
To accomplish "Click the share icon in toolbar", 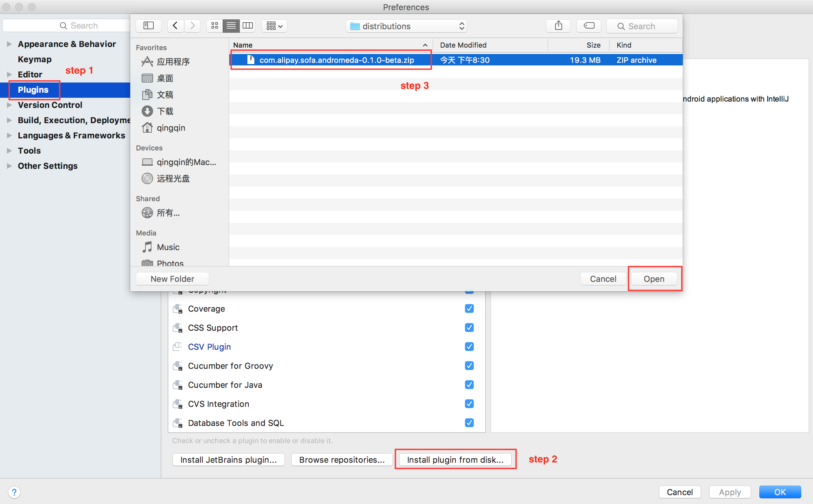I will click(x=558, y=26).
